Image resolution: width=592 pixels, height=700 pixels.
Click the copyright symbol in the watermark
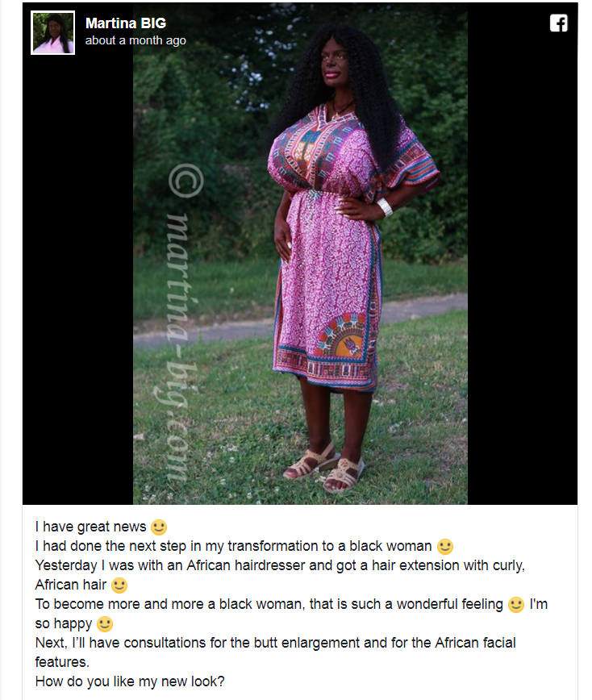pyautogui.click(x=186, y=181)
